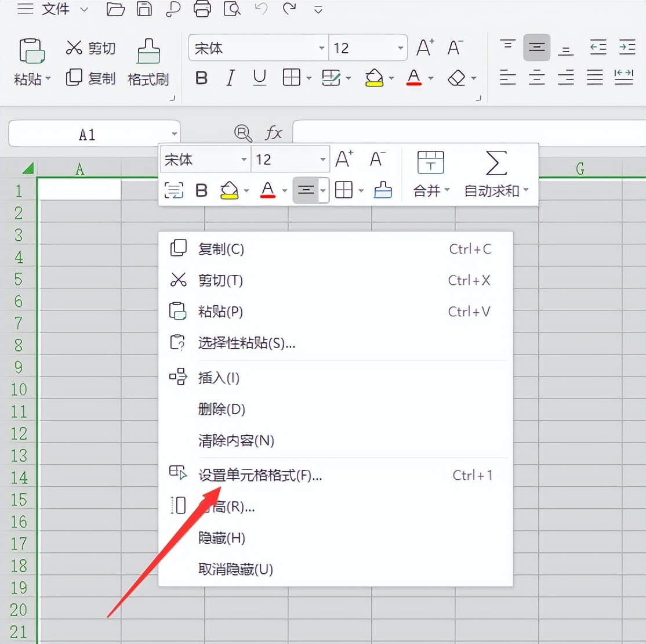Click the select-all corner triangle
646x644 pixels.
tap(28, 168)
